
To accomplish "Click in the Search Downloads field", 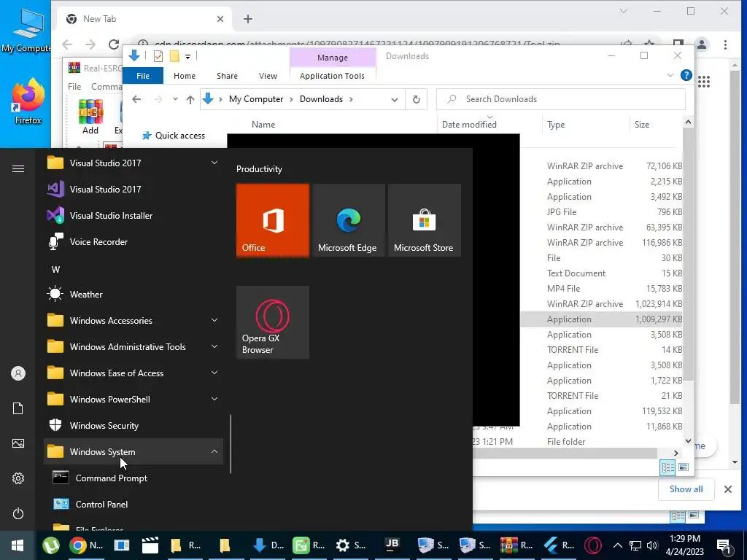I will coord(561,99).
